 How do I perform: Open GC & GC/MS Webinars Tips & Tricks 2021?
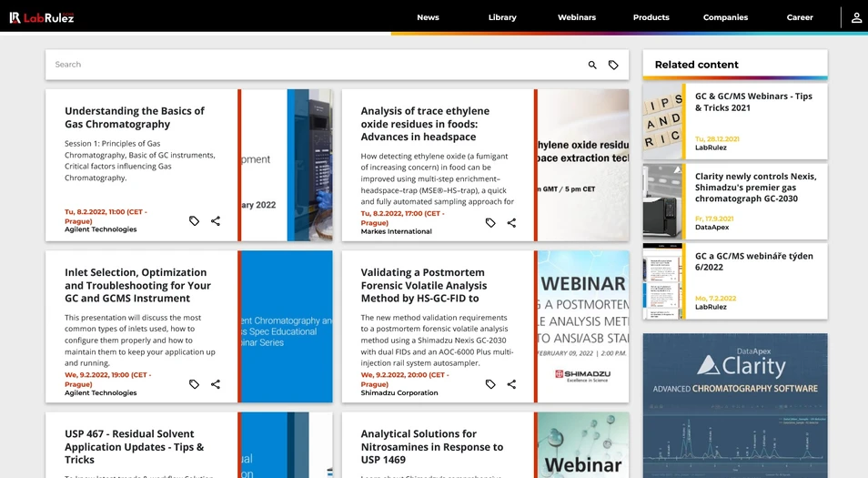coord(753,102)
